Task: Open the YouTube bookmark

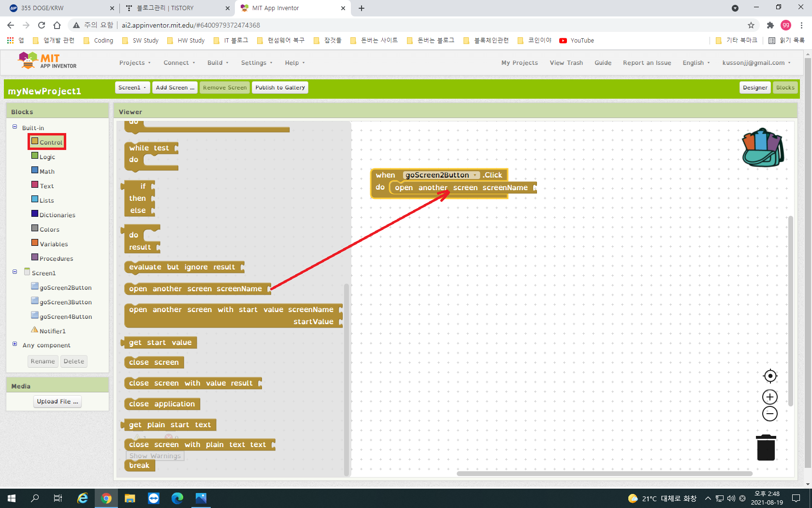Action: (577, 41)
